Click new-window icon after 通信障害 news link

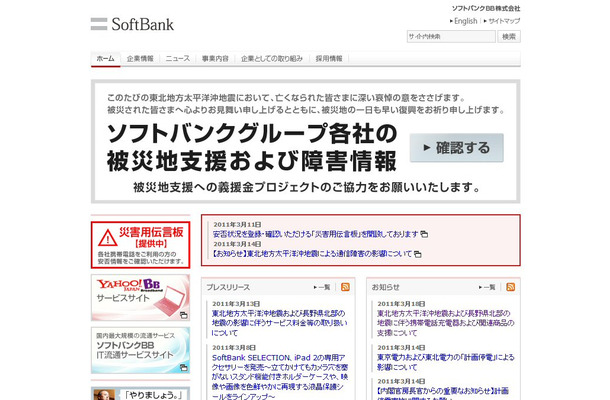417,254
